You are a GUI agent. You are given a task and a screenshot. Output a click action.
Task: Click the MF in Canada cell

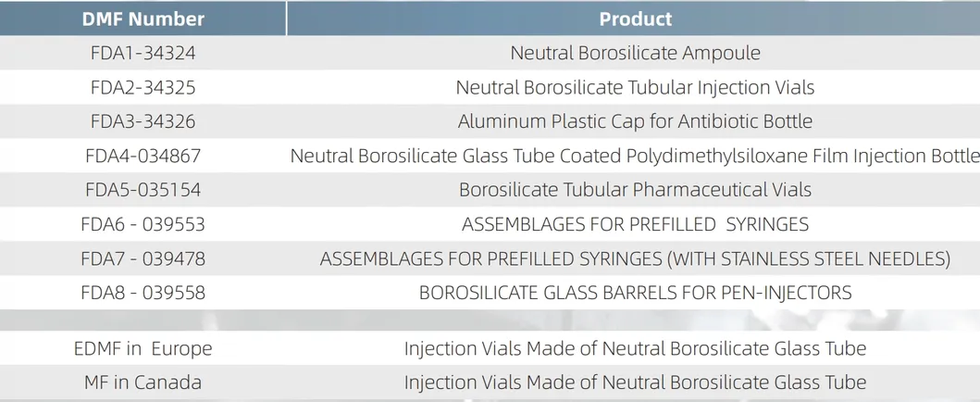(x=143, y=382)
